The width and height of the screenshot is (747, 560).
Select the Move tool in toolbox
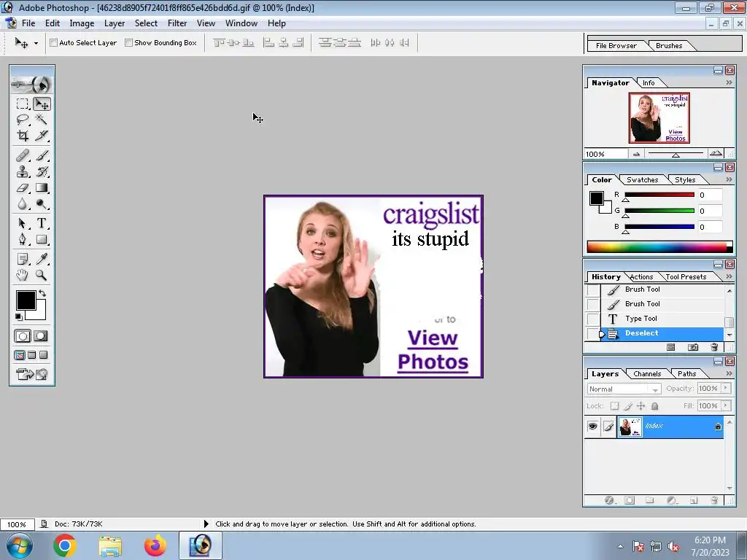tap(42, 104)
